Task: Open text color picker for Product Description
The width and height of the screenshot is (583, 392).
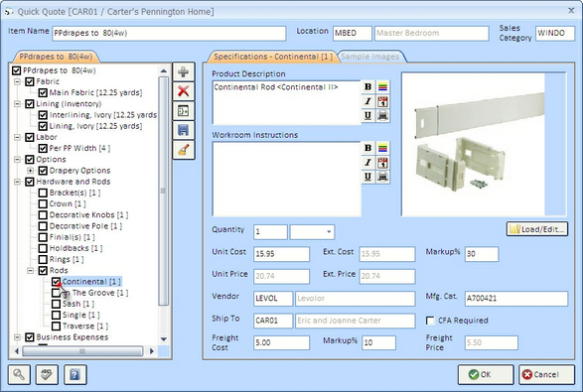Action: 382,86
